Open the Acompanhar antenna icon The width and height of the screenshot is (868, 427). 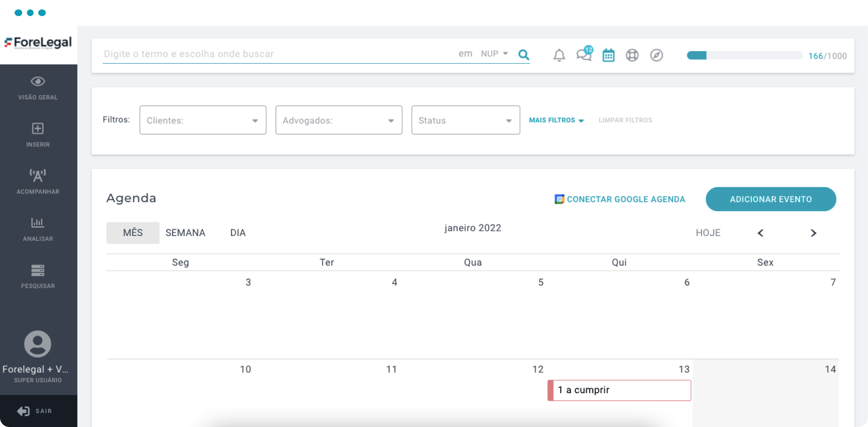click(x=38, y=175)
